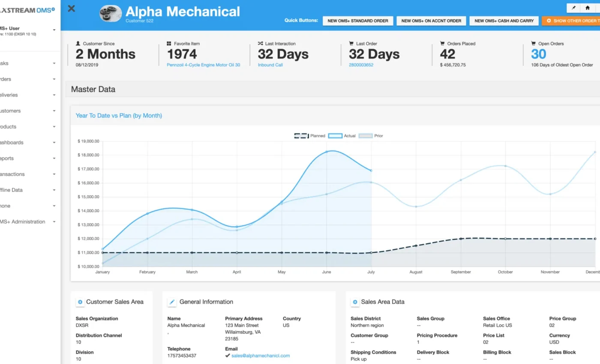Screen dimensions: 600x364
Task: Click the pencil edit icon for General Information
Action: pyautogui.click(x=172, y=302)
